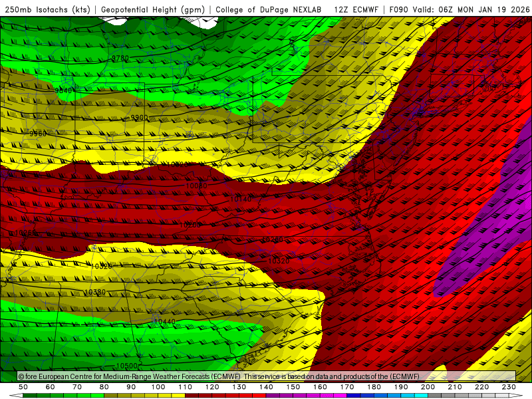The width and height of the screenshot is (532, 399).
Task: Click the "Geopotential Height (gpm)" title text
Action: (153, 10)
